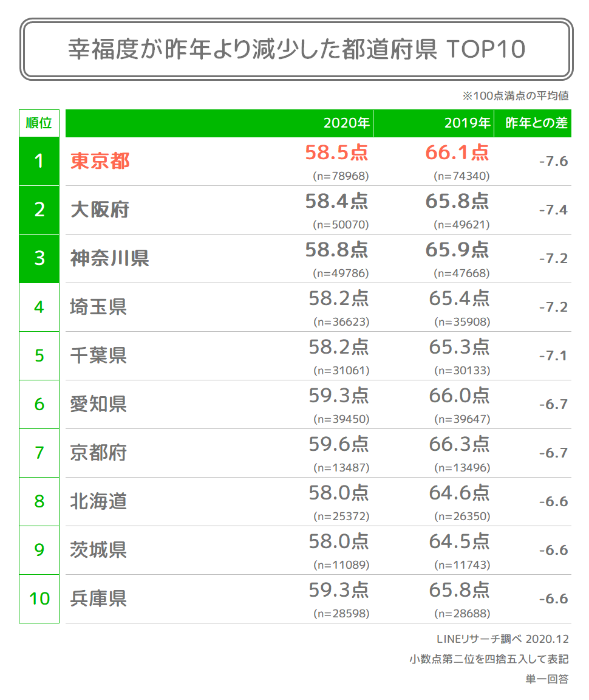Click the (n=11089) sample size for 茨城県

[x=341, y=564]
